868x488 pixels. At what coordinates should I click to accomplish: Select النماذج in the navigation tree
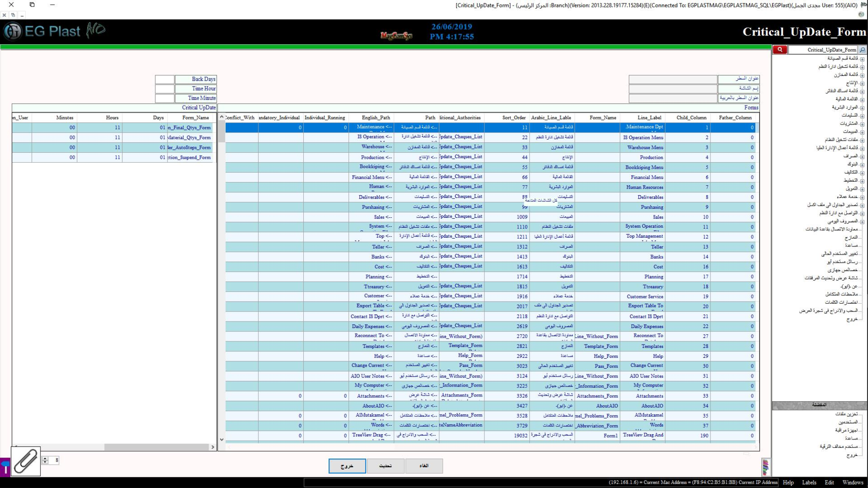pos(851,237)
